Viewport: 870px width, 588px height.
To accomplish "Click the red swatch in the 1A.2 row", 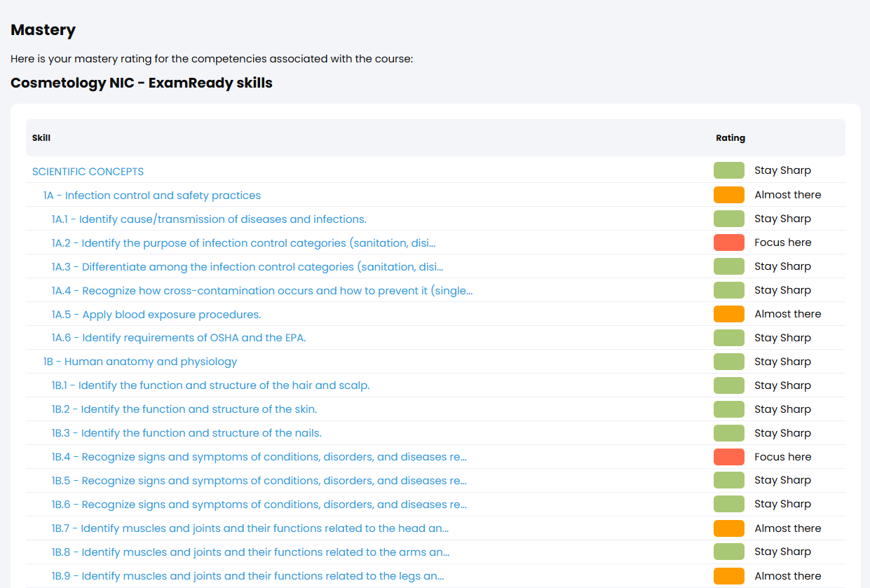I will pos(729,242).
